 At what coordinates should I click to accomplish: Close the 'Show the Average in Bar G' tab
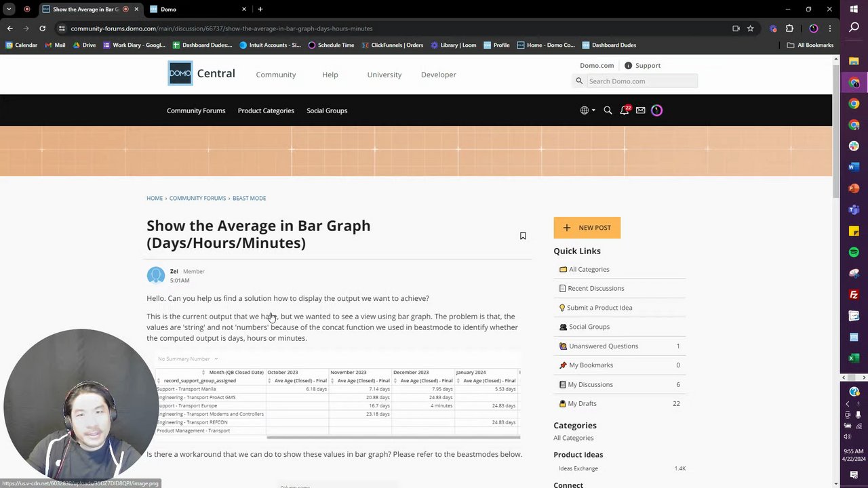(x=136, y=9)
